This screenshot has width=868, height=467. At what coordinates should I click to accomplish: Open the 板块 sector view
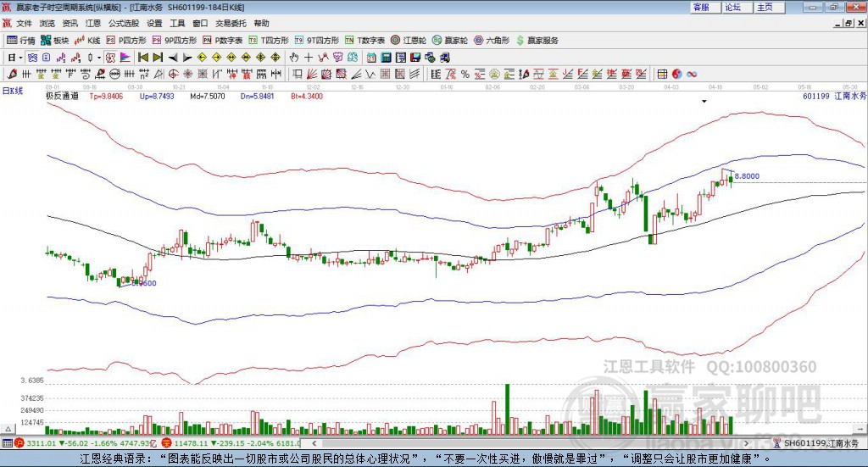(54, 41)
